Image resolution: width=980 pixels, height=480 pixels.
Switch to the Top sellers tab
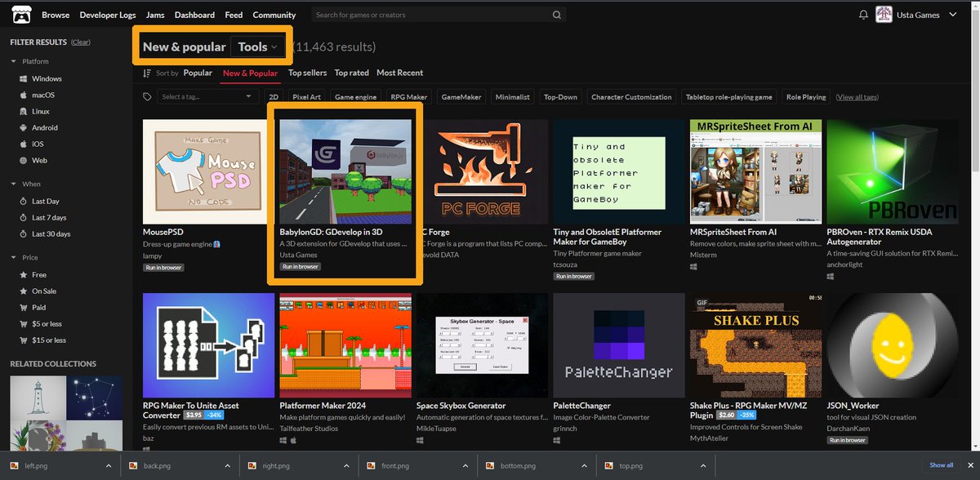pyautogui.click(x=307, y=73)
